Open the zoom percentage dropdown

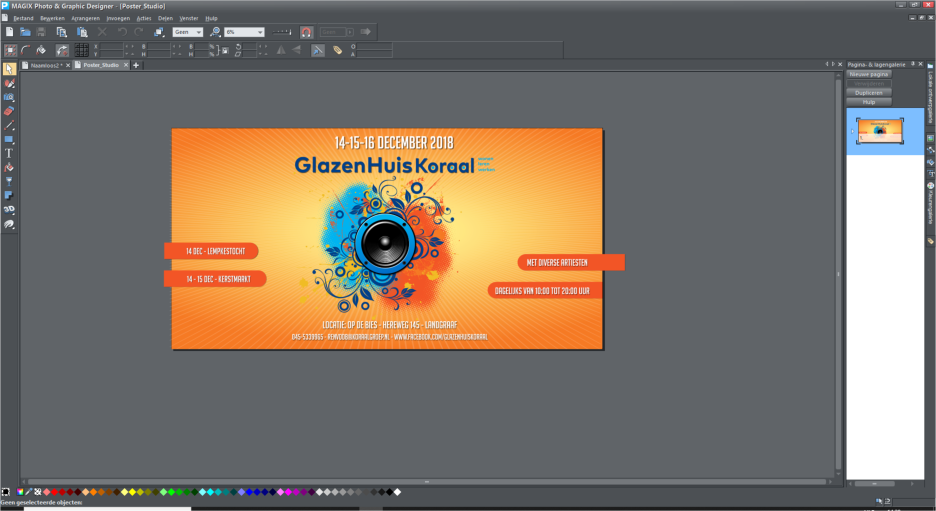[260, 32]
